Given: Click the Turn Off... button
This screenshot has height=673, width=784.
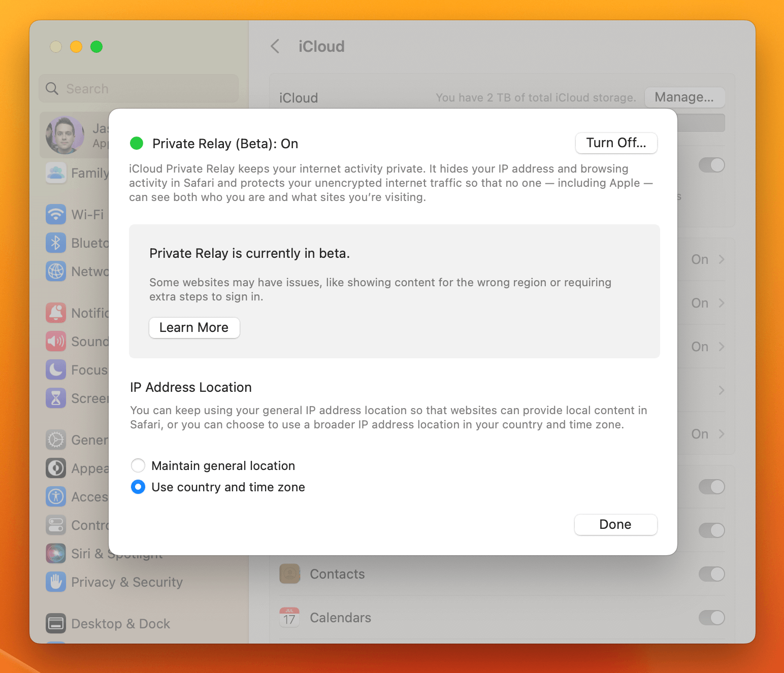Looking at the screenshot, I should (616, 143).
